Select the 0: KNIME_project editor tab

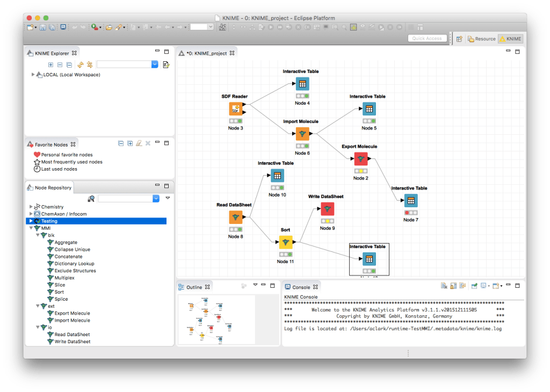click(x=207, y=54)
